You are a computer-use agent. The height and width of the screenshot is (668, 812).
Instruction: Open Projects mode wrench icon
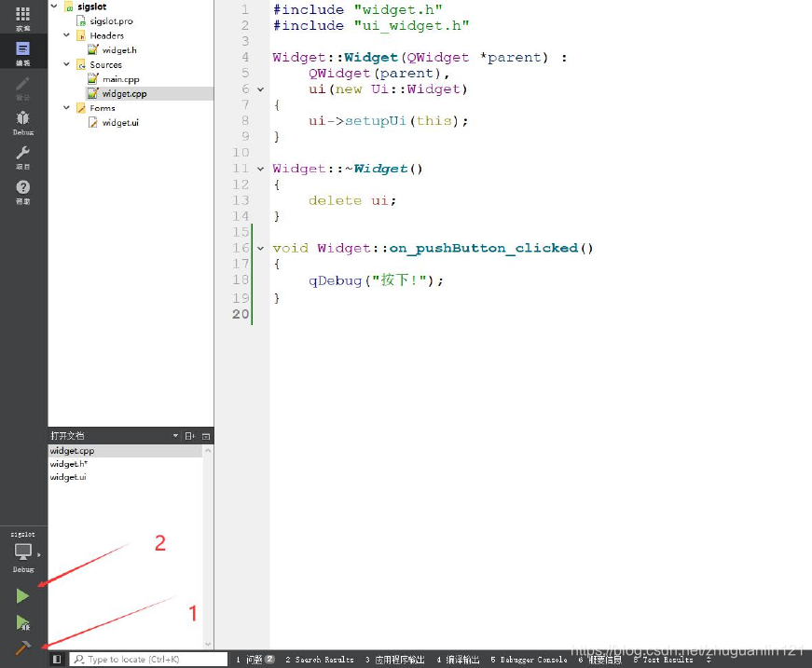pyautogui.click(x=22, y=157)
